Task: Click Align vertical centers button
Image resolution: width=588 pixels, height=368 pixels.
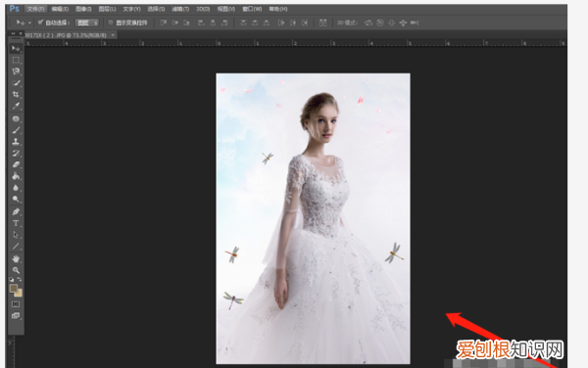Action: pyautogui.click(x=175, y=23)
